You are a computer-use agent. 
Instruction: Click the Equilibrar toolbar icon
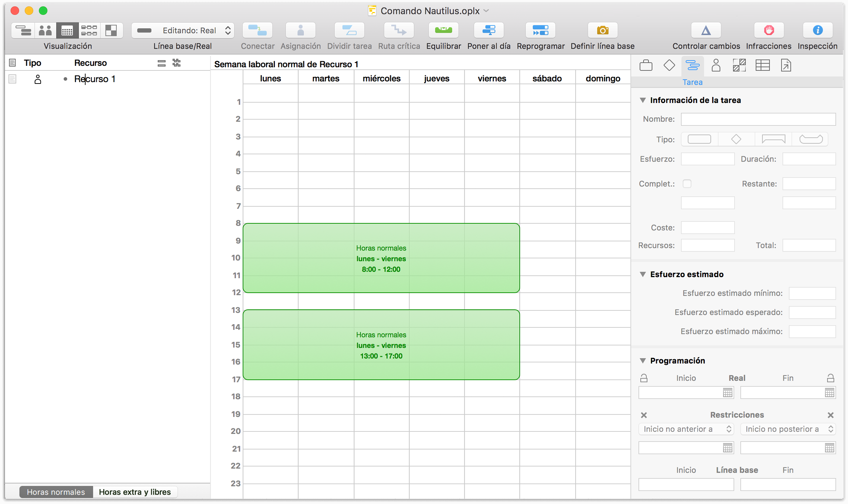click(443, 30)
